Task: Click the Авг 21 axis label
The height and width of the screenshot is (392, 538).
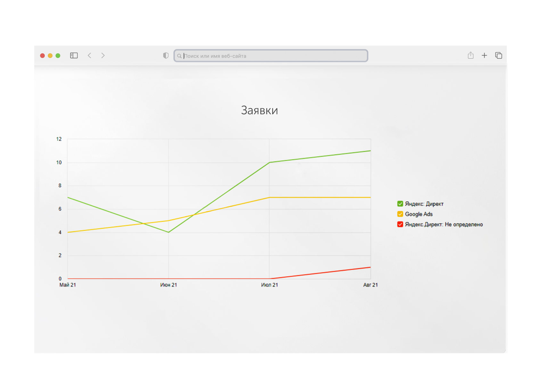Action: [x=370, y=285]
